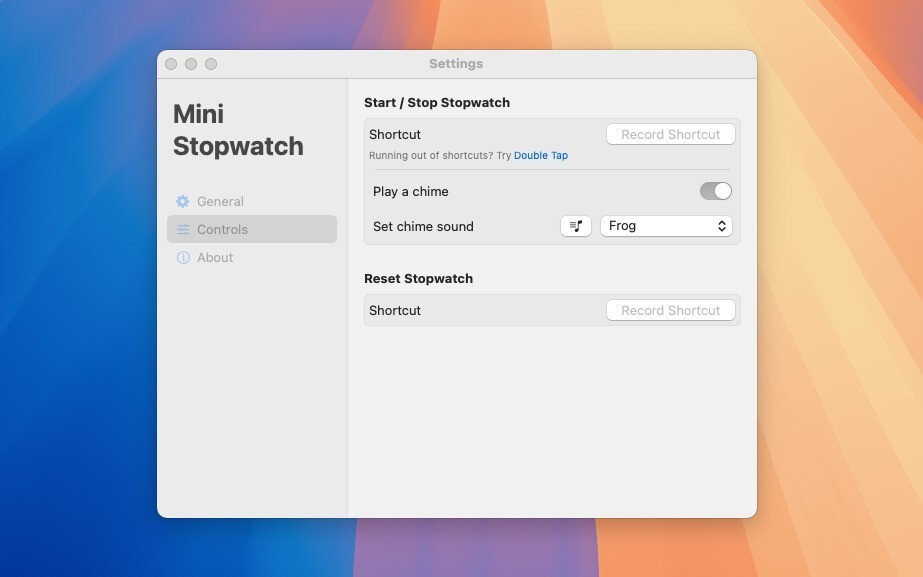
Task: Record shortcut for Start / Stop Stopwatch
Action: click(670, 134)
